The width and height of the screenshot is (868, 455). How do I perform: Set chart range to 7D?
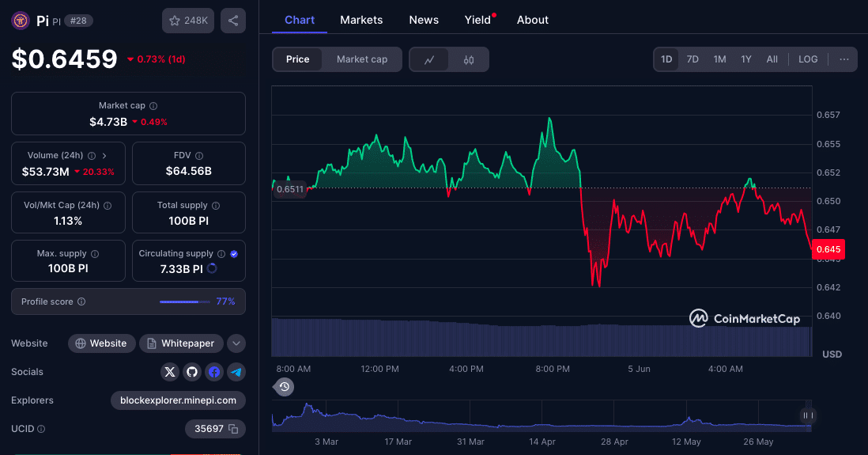(x=693, y=59)
